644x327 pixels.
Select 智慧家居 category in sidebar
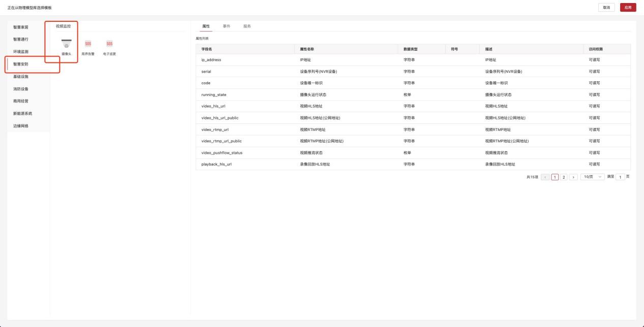point(21,27)
